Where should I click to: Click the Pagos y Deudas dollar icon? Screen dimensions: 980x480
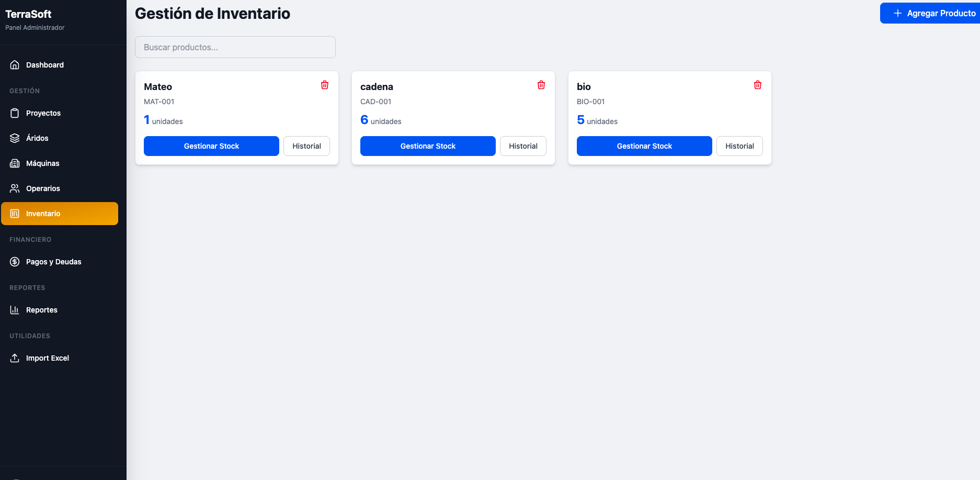(15, 262)
